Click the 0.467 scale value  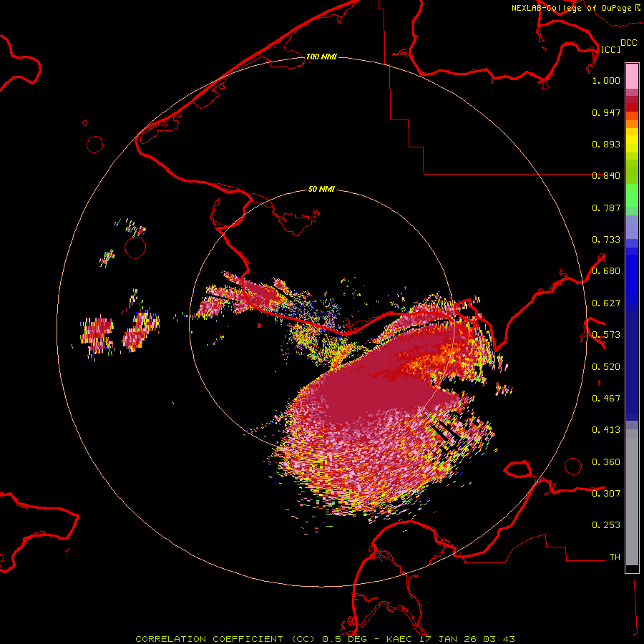click(606, 399)
